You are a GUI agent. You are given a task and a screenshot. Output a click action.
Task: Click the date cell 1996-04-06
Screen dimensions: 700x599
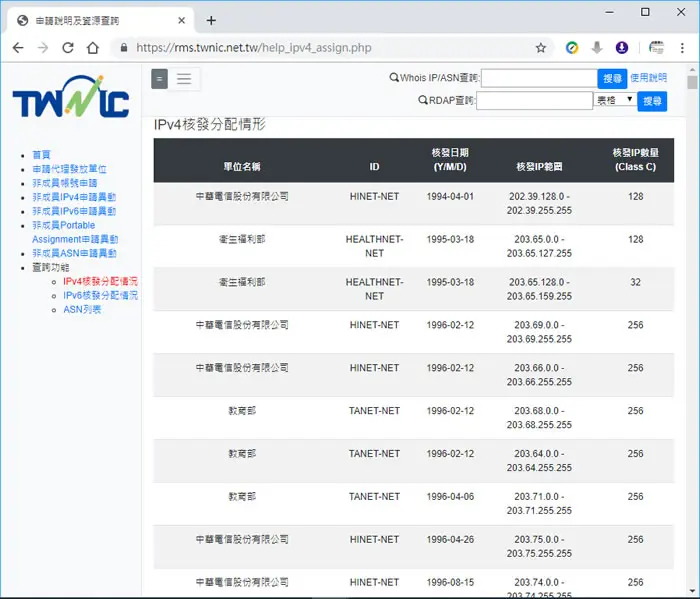pyautogui.click(x=450, y=497)
